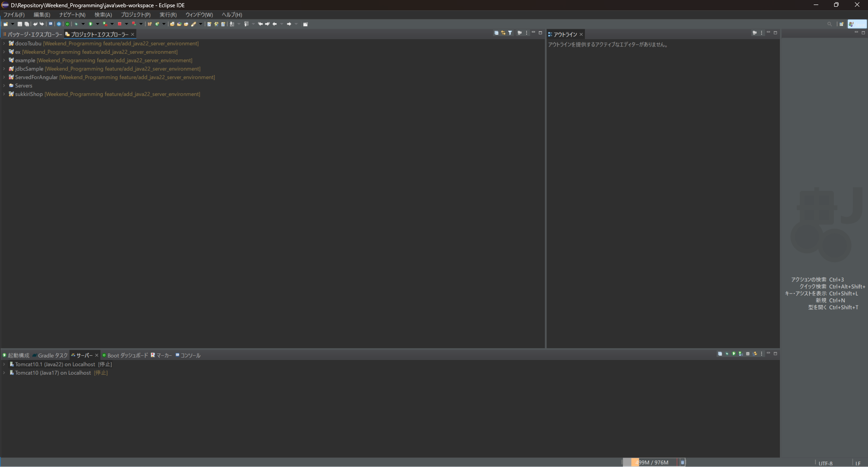Open the 実行(R) menu
Screen dimensions: 868x467
168,15
